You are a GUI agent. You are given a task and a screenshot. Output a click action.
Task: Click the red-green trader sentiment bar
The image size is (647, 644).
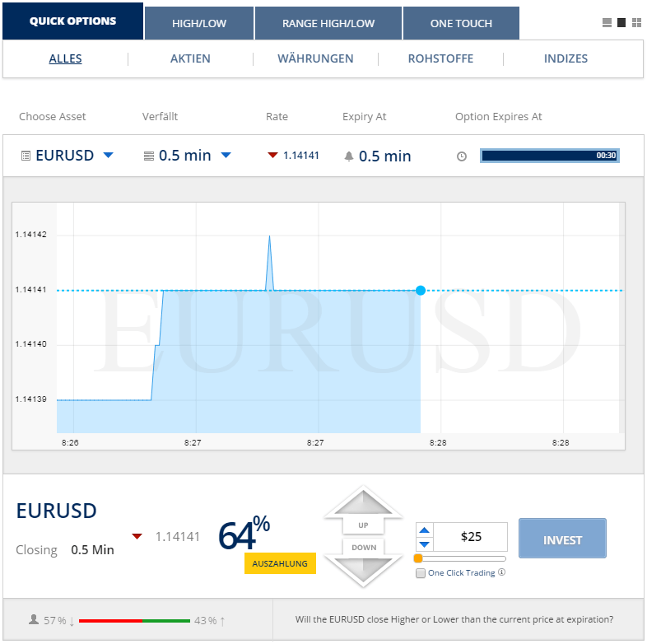tap(134, 620)
